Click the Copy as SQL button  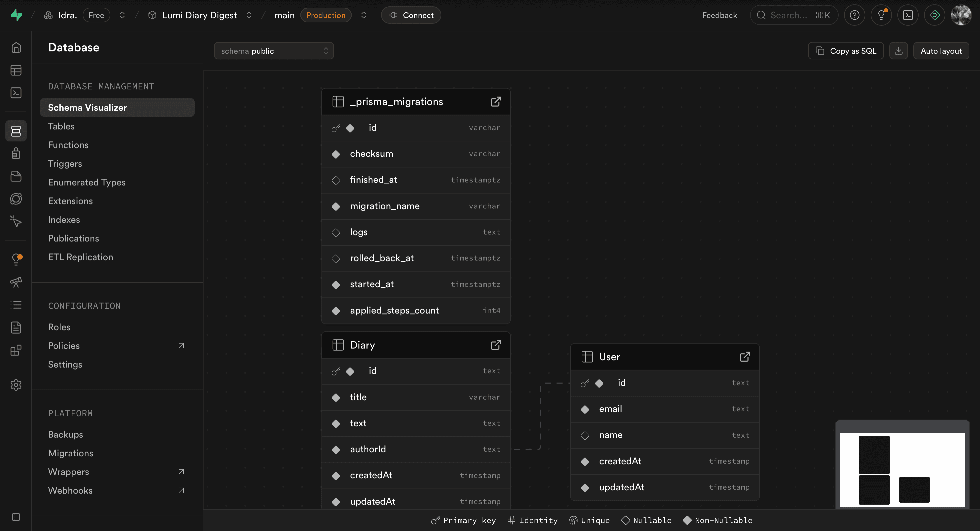click(845, 51)
